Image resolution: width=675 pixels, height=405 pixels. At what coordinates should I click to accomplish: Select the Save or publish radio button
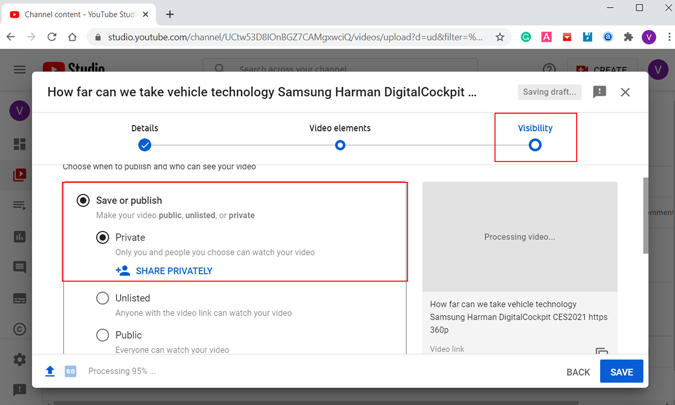(x=83, y=201)
